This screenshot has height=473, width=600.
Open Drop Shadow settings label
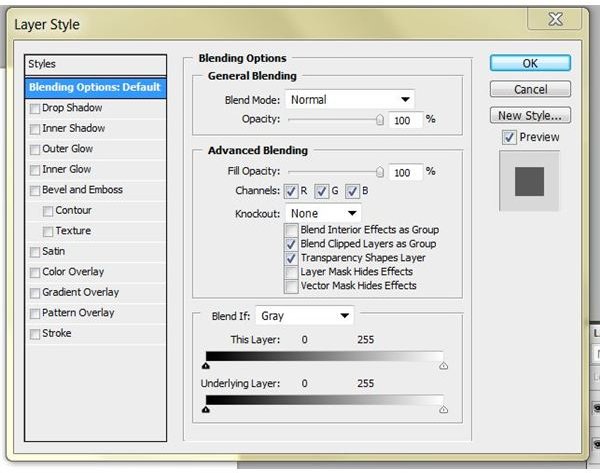pyautogui.click(x=72, y=108)
